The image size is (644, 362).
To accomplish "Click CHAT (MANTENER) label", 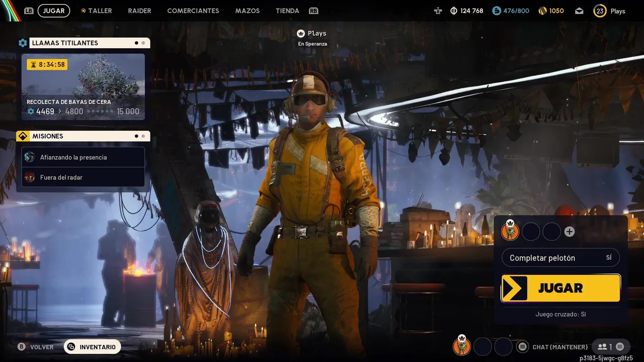I will [560, 347].
